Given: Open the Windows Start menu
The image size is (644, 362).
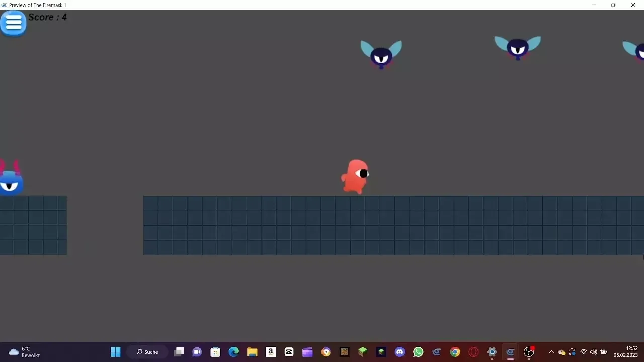Looking at the screenshot, I should click(115, 352).
